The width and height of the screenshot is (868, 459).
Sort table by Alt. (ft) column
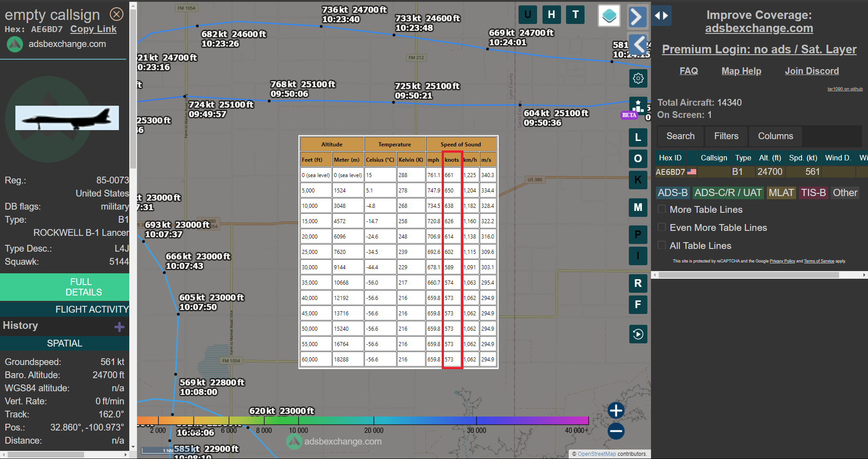770,158
